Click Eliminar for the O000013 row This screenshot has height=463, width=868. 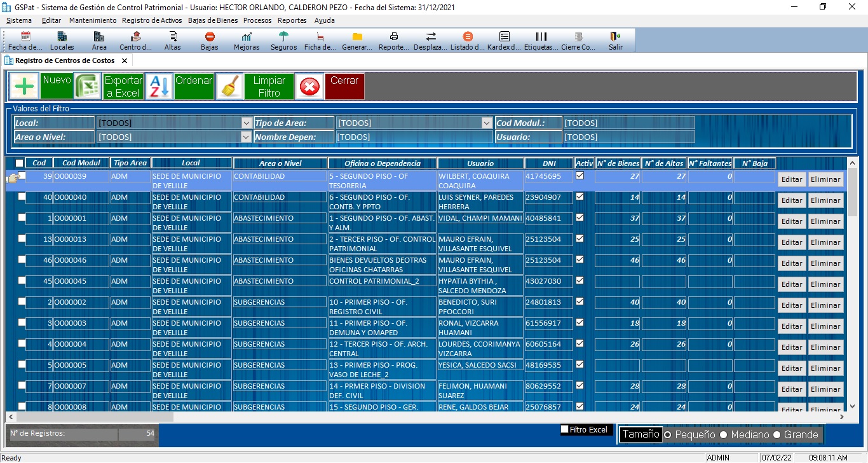pos(825,242)
